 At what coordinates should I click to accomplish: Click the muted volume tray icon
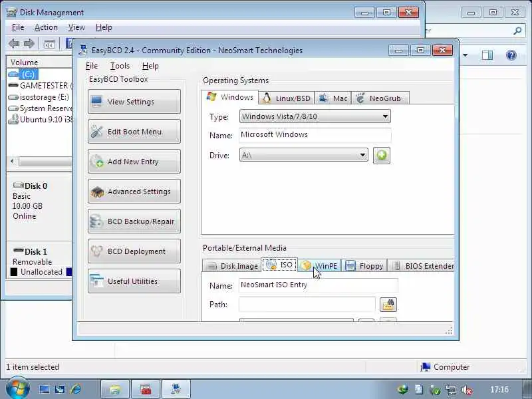tap(467, 390)
